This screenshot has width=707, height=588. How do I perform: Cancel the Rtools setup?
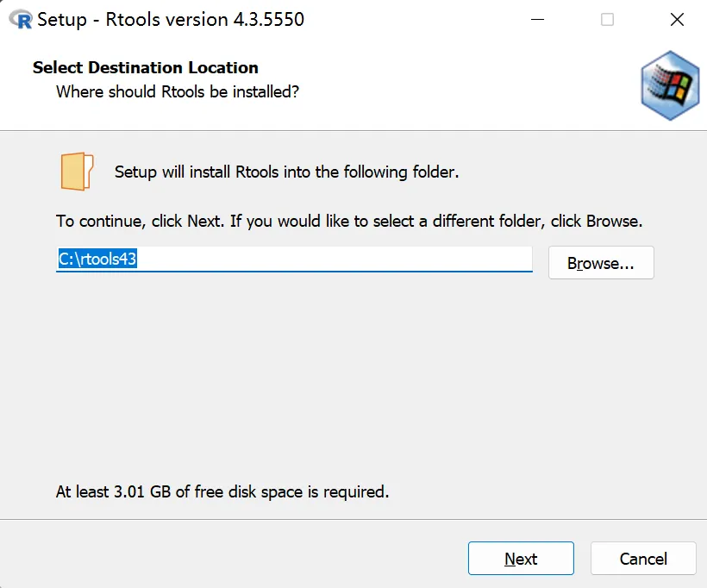click(643, 558)
